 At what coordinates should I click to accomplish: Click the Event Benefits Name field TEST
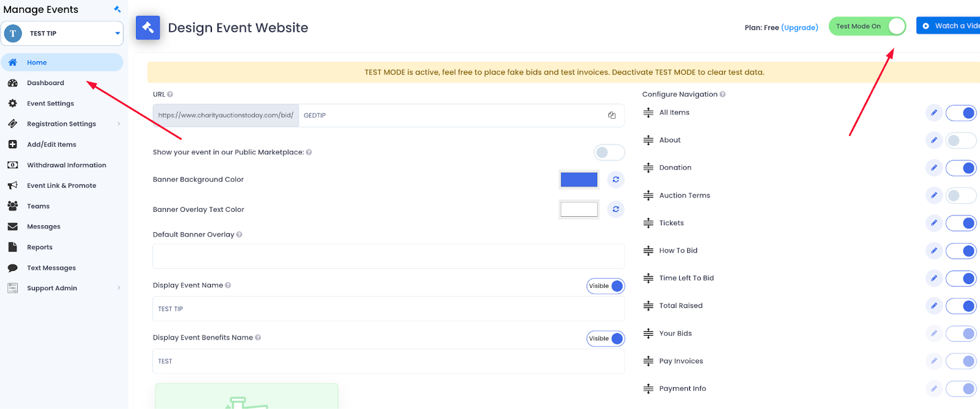[388, 361]
